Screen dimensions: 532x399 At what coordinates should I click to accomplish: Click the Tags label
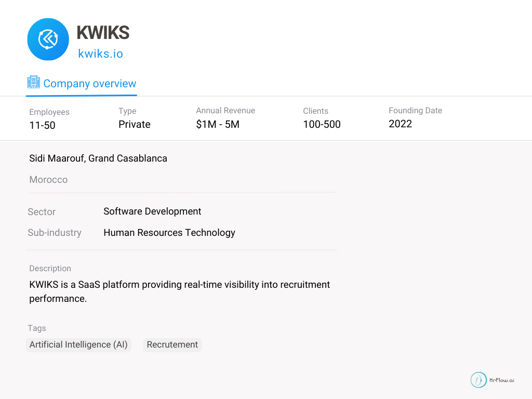[37, 328]
